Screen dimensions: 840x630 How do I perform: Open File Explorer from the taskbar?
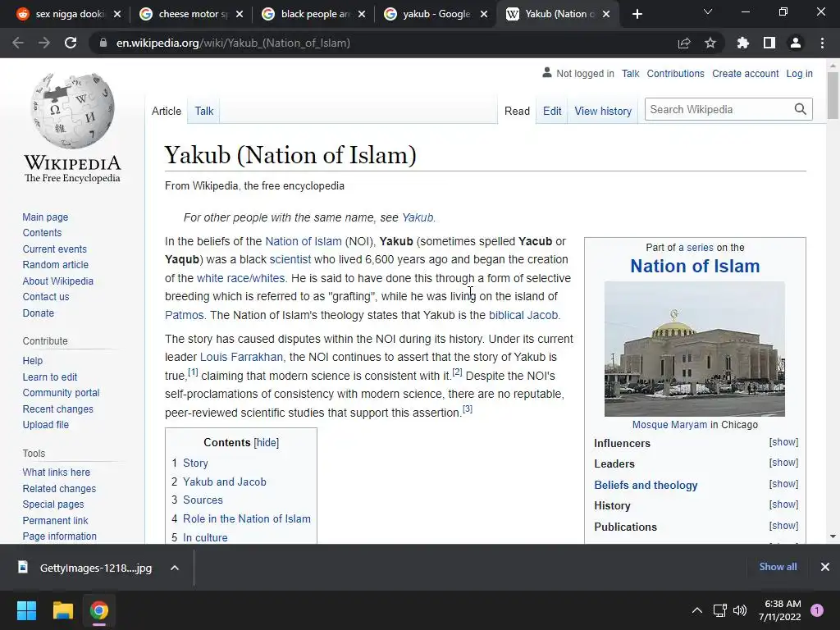[62, 610]
